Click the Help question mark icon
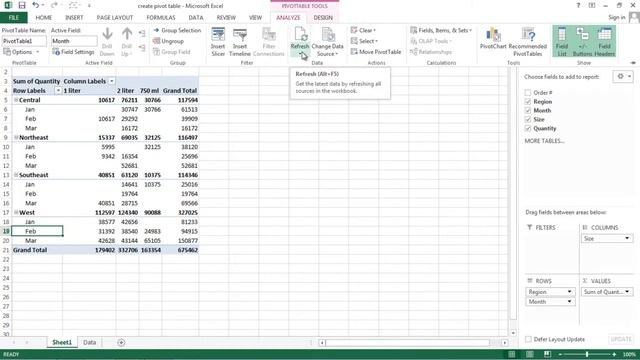 click(578, 6)
